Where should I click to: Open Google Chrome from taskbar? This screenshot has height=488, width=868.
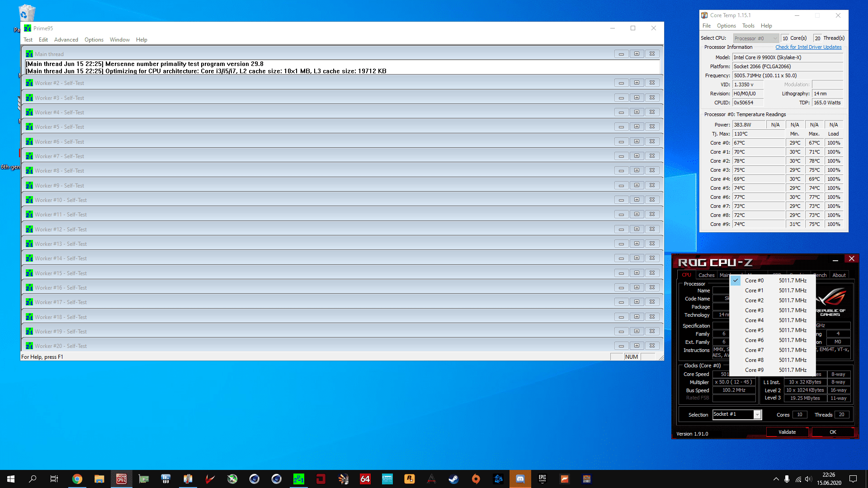point(77,479)
